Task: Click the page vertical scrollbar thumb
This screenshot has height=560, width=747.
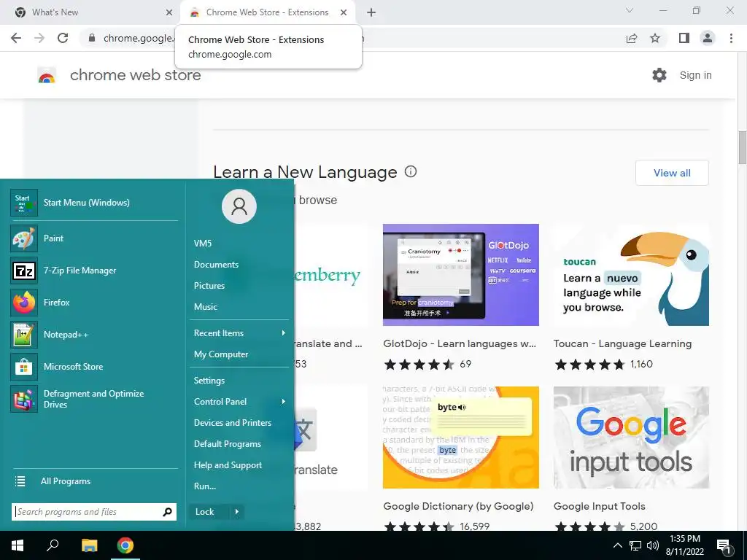Action: pos(742,147)
